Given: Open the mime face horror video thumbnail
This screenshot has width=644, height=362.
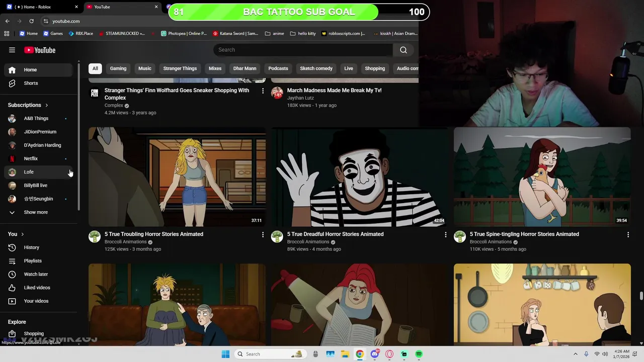Looking at the screenshot, I should (x=359, y=176).
